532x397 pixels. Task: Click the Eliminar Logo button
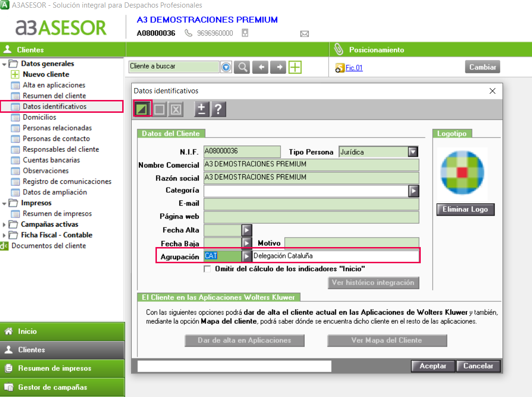tap(465, 209)
